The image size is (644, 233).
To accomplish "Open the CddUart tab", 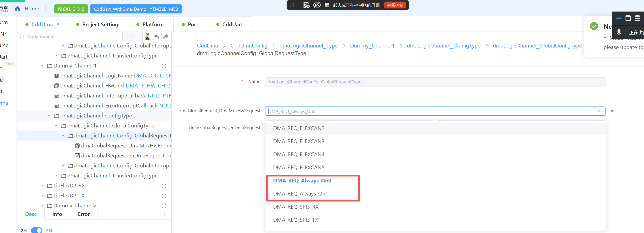I will point(229,24).
